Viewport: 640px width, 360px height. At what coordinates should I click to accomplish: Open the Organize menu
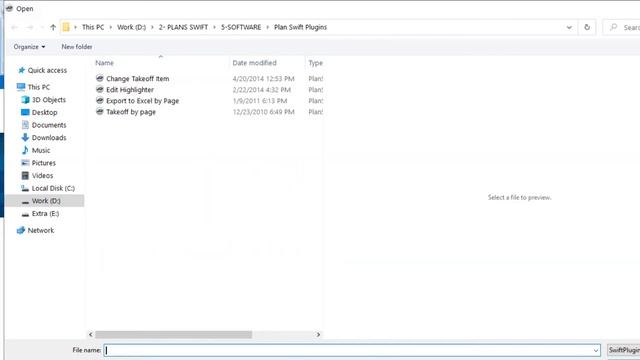pyautogui.click(x=29, y=47)
